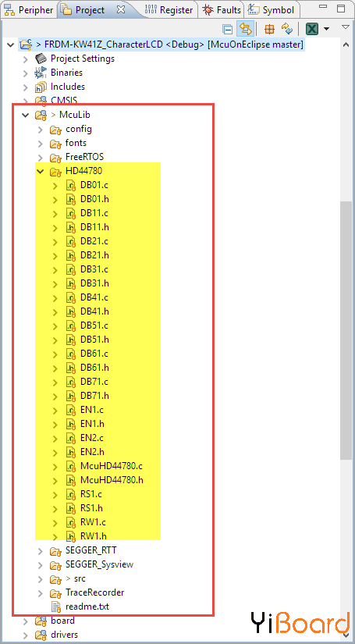Select the RS1.h file name
Screen dimensions: 355x644
(91, 508)
